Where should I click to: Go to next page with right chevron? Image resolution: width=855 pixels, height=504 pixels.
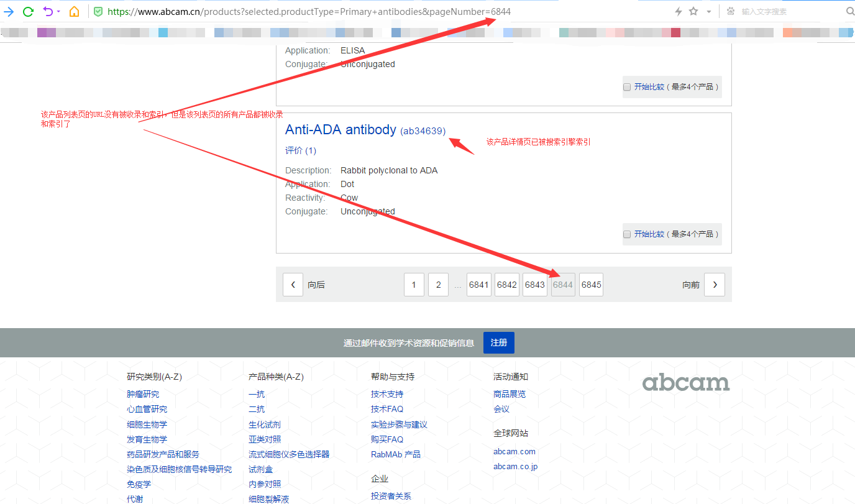pos(715,285)
